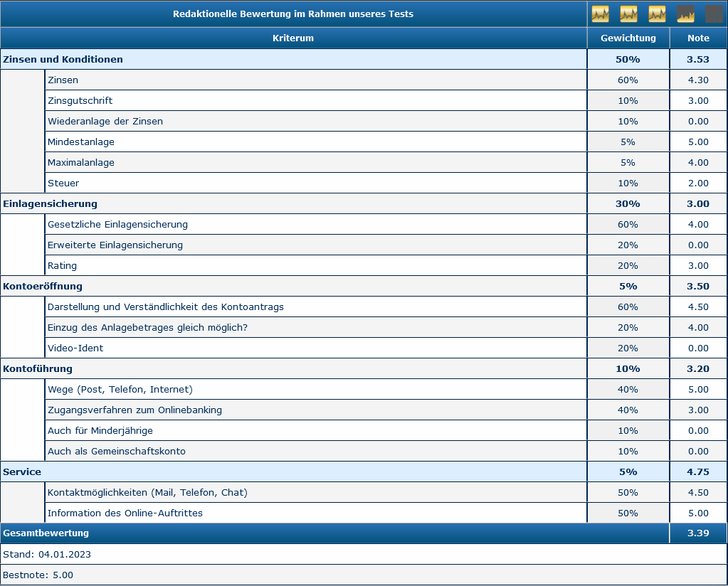Click the Gesamtbewertung row label
This screenshot has width=728, height=586.
46,533
